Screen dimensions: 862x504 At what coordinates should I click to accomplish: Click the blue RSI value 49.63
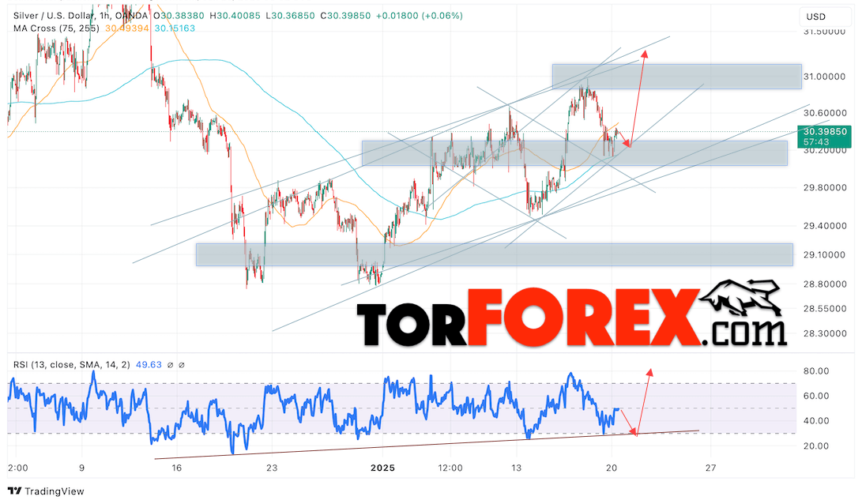(x=149, y=364)
